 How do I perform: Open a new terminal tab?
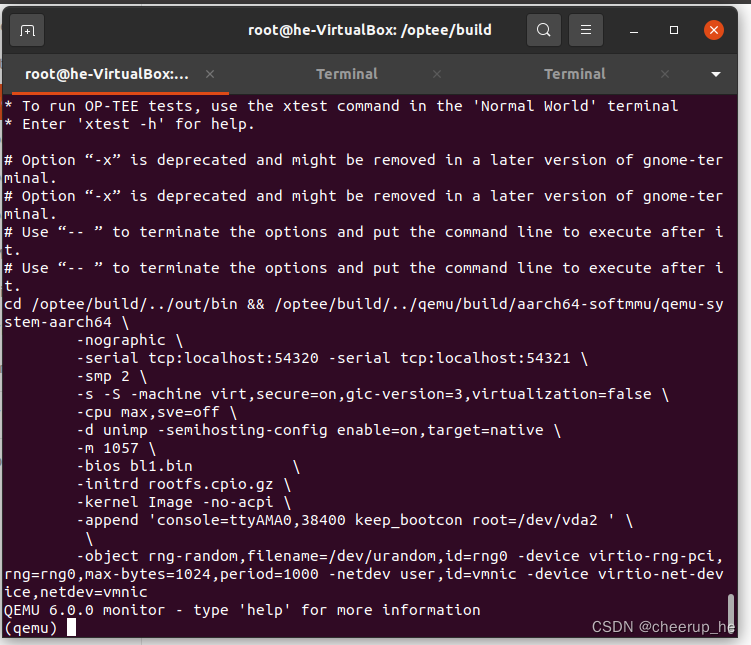[x=27, y=31]
